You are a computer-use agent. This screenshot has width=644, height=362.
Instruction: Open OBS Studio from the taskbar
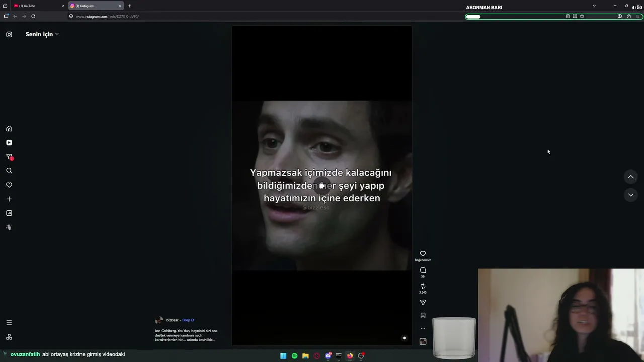[361, 356]
